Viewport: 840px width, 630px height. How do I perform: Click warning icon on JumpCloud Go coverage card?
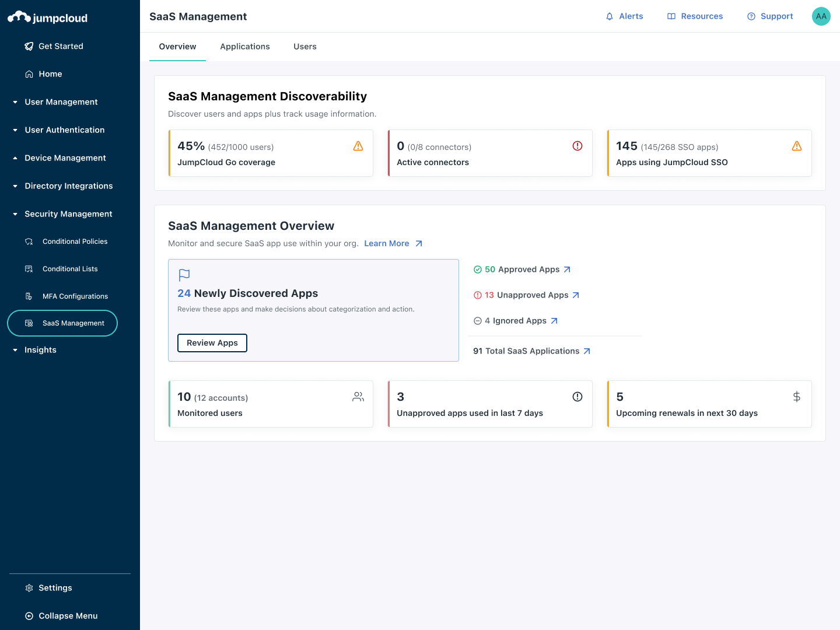pyautogui.click(x=358, y=146)
